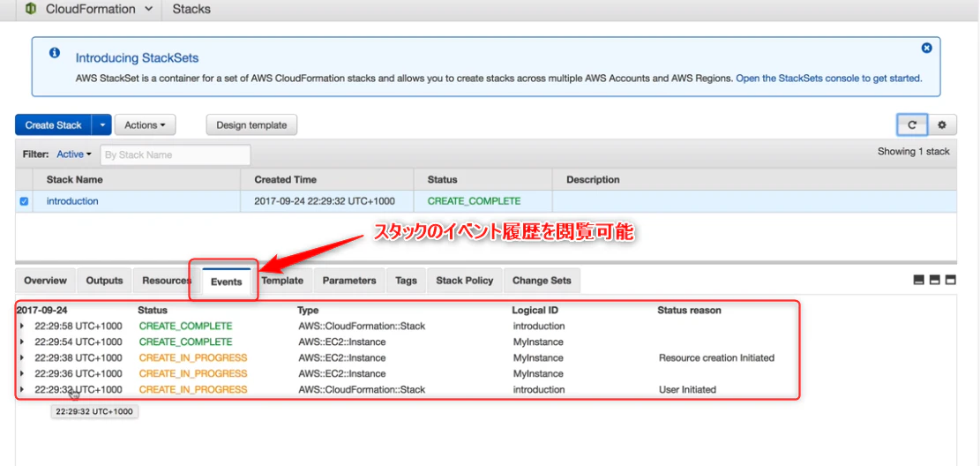This screenshot has height=466, width=980.
Task: Switch to the Resources tab
Action: [x=166, y=281]
